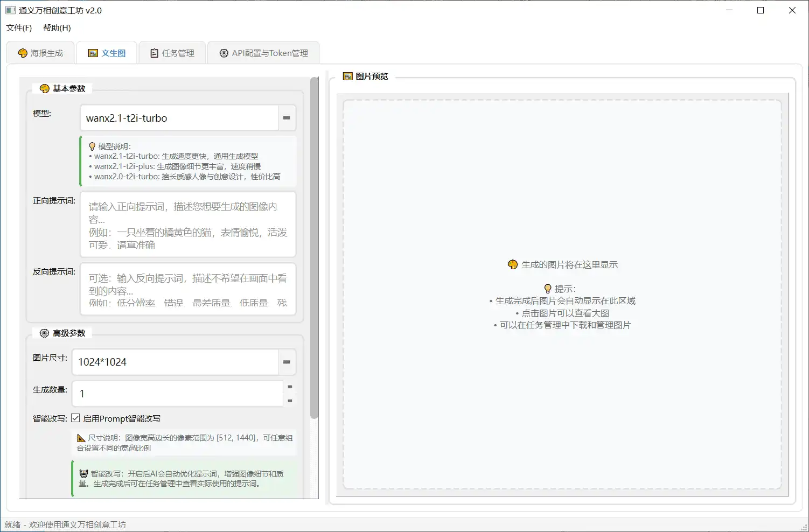
Task: Click the icon next to 生成的图片将在这里显示
Action: (x=512, y=264)
